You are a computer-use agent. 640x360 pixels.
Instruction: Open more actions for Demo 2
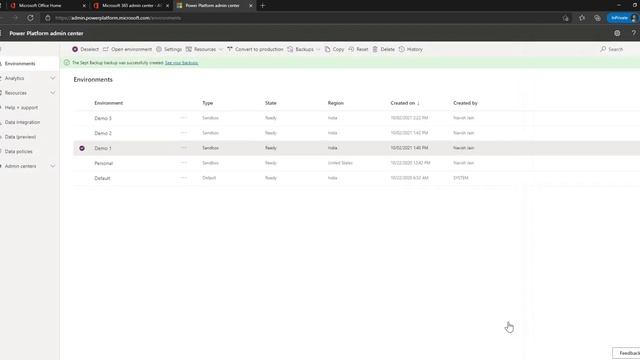click(184, 133)
